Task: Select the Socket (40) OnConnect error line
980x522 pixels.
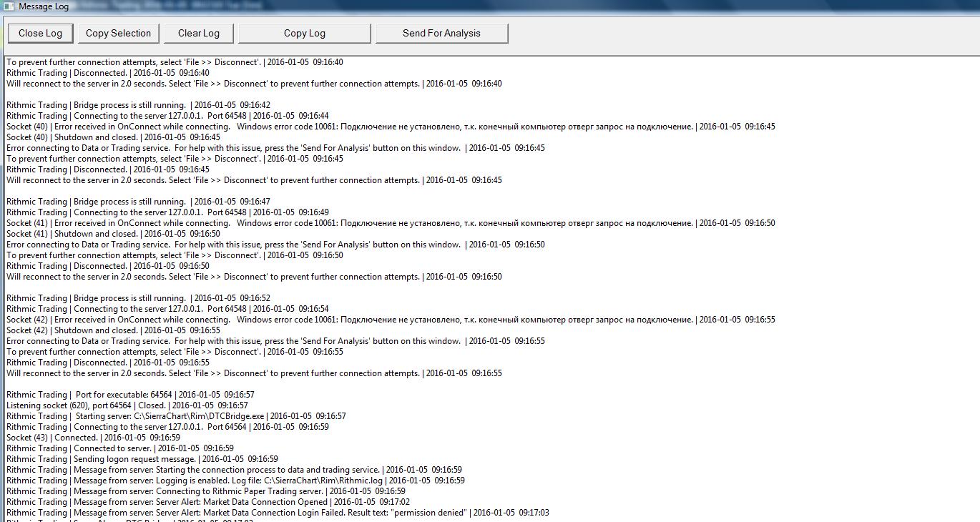Action: tap(391, 127)
